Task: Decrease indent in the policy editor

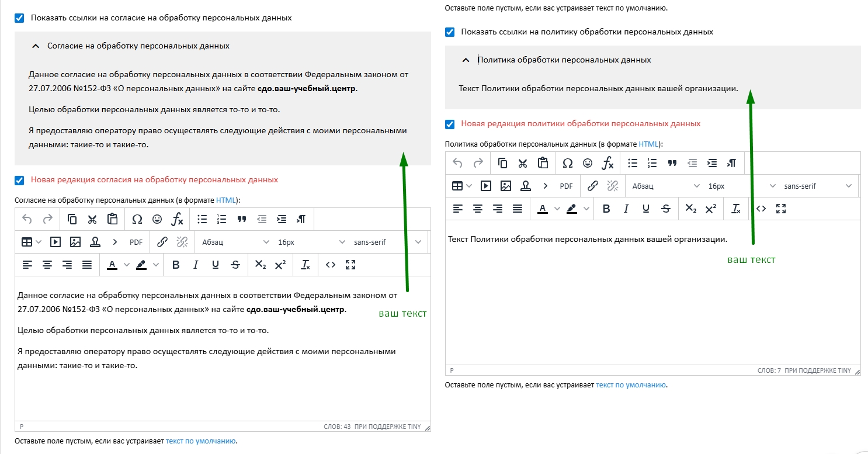Action: point(692,163)
